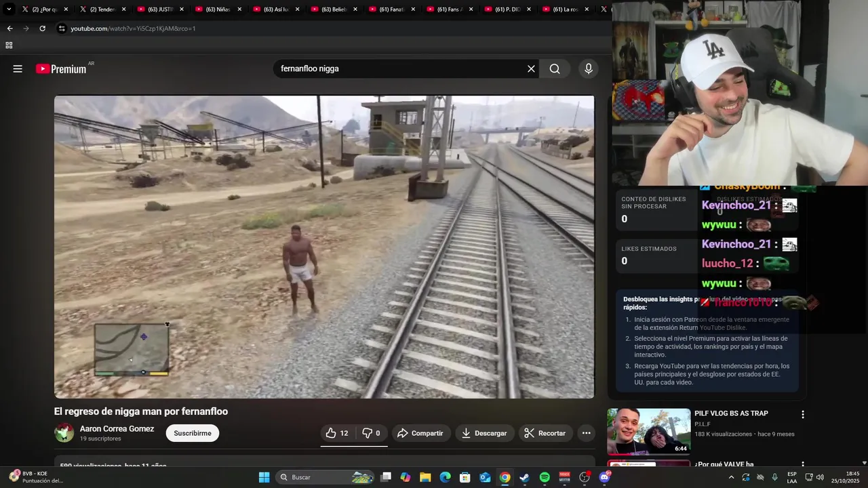
Task: Click the Descargar download button
Action: tap(484, 433)
